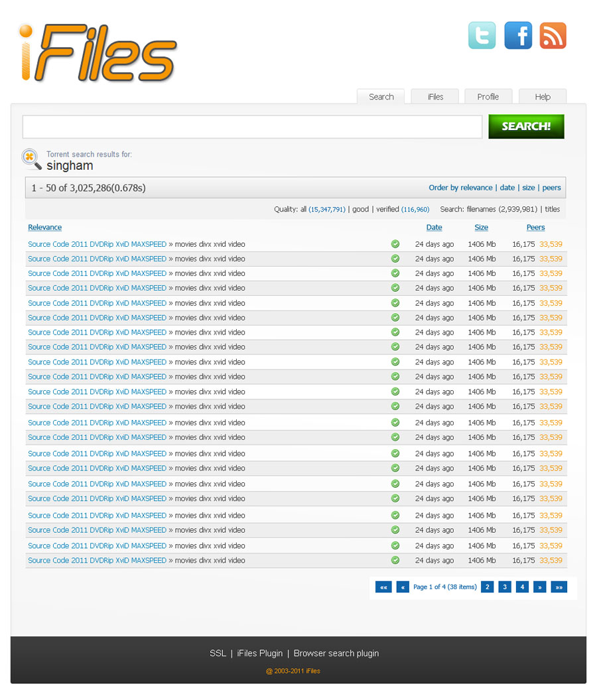Filter quality to good
The height and width of the screenshot is (700, 597).
tap(360, 209)
